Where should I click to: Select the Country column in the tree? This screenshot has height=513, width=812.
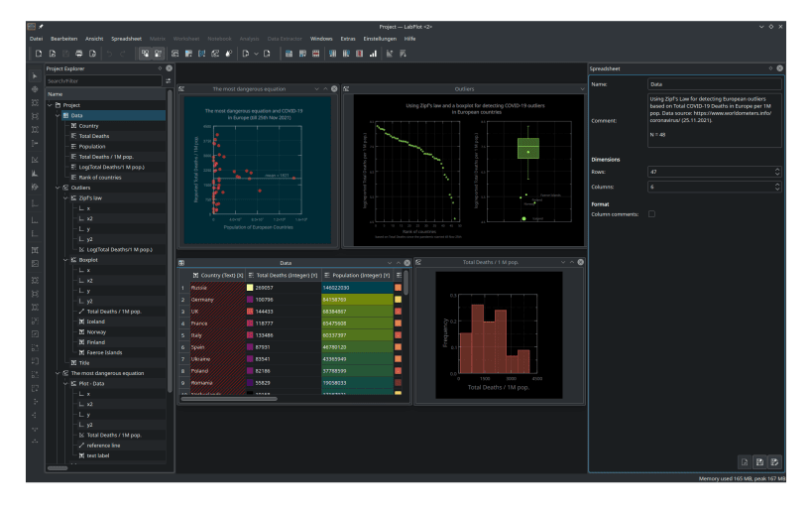click(x=88, y=126)
